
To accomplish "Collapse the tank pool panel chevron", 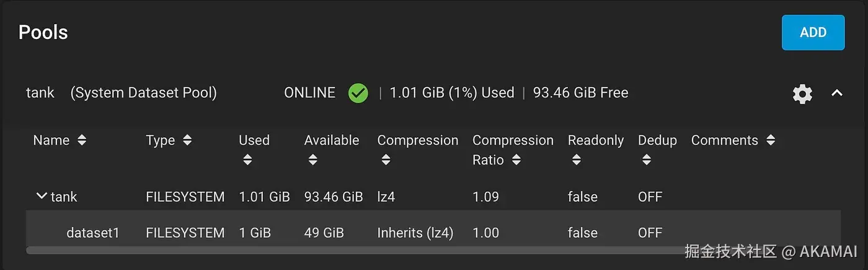I will 837,93.
